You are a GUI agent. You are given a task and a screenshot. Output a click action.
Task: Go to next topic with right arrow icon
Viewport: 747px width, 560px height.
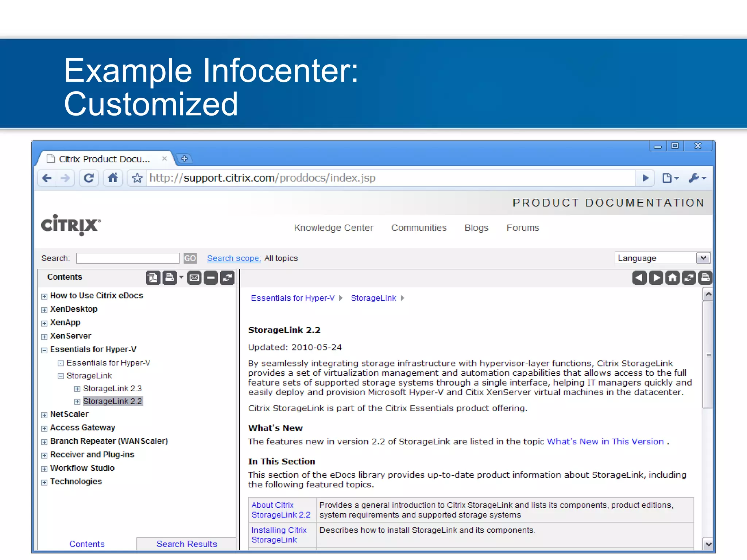click(656, 278)
